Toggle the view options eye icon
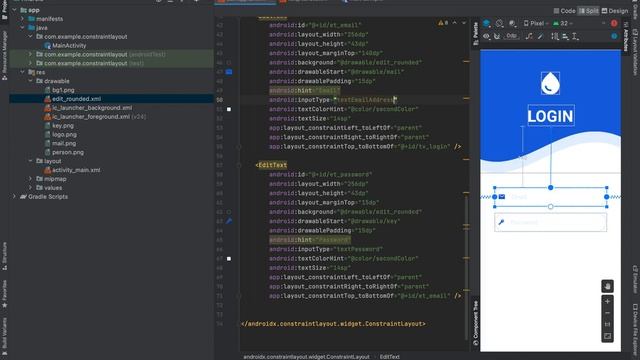Screen dimensions: 640x360 click(486, 36)
